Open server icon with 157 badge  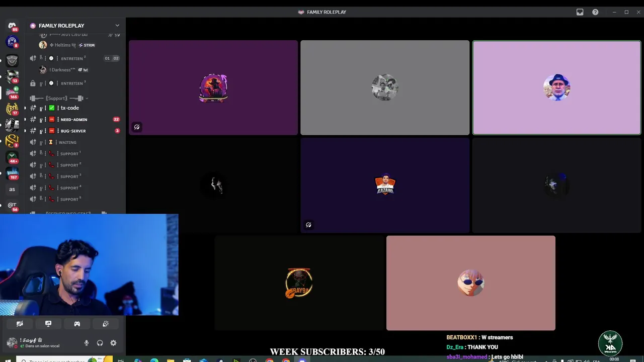[x=12, y=173]
